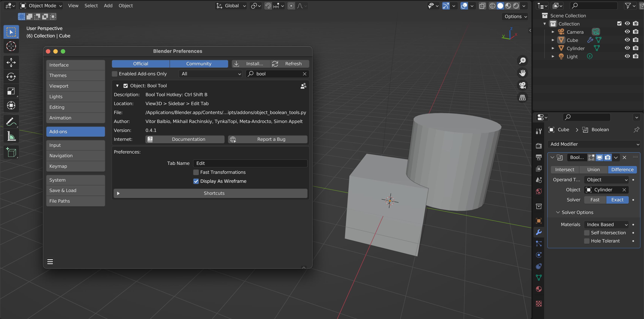The height and width of the screenshot is (319, 644).
Task: Open the Output properties tab
Action: 539,157
